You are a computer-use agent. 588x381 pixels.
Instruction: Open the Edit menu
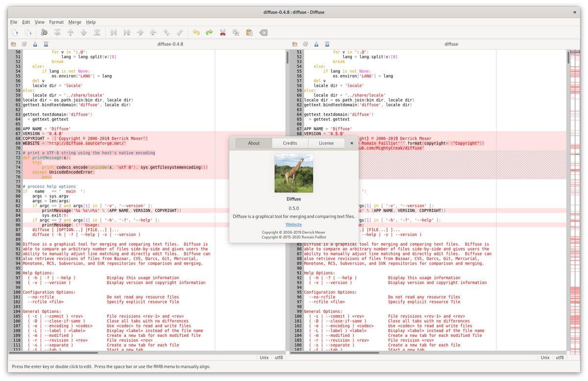26,22
